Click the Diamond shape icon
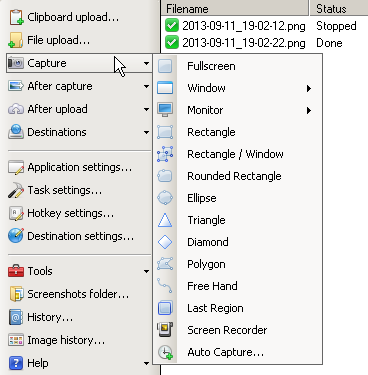Screen dimensions: 368x375 pyautogui.click(x=165, y=242)
